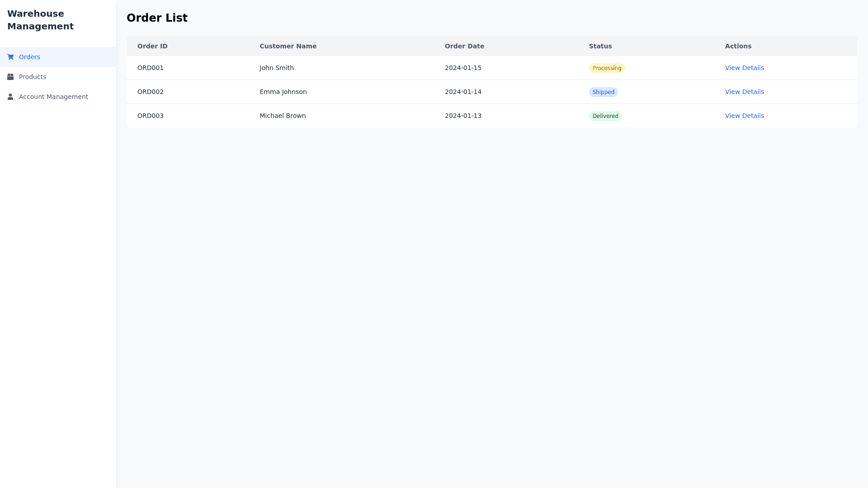The width and height of the screenshot is (868, 488).
Task: Go to Products in the sidebar
Action: click(x=33, y=77)
